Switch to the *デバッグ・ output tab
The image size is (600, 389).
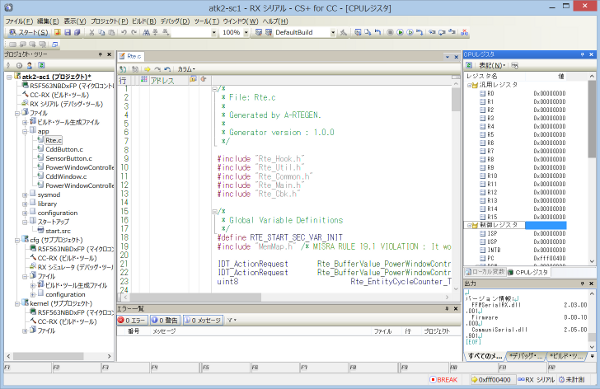tap(527, 356)
